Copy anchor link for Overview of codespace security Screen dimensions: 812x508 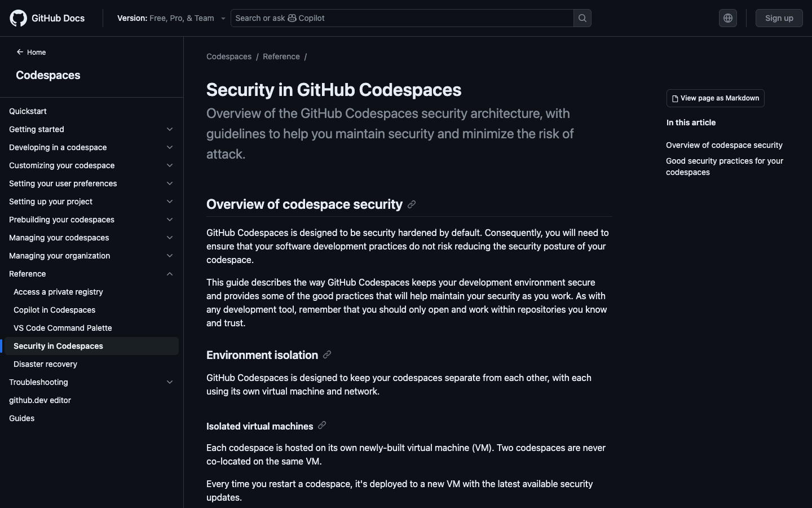click(412, 205)
